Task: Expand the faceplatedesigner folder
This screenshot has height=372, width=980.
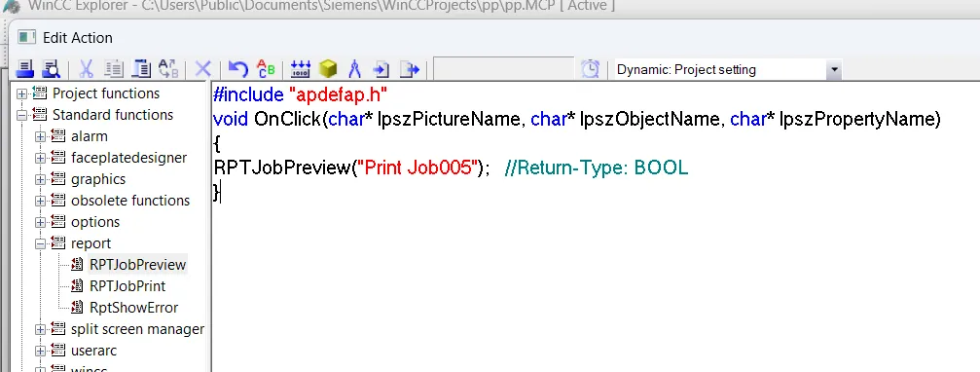Action: click(x=41, y=158)
